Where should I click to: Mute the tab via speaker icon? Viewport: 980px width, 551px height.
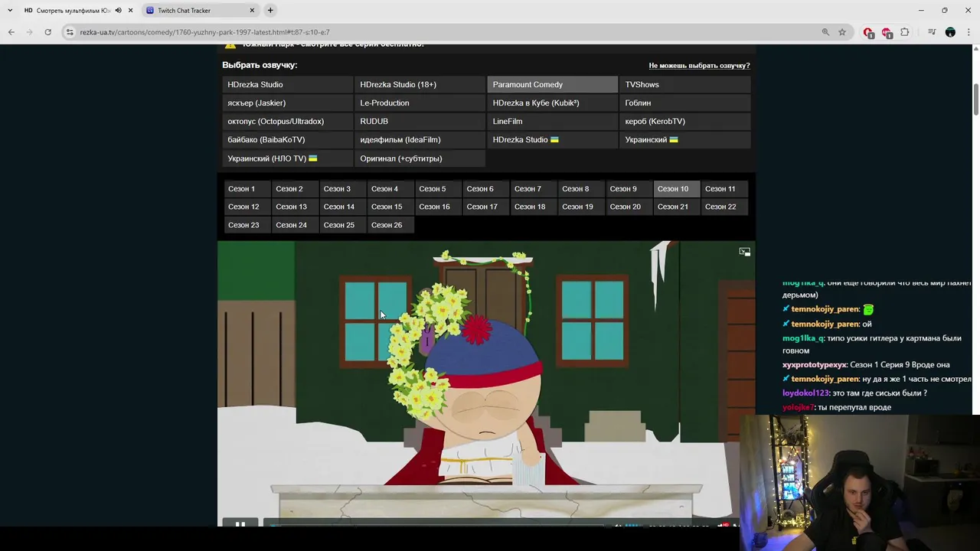pyautogui.click(x=118, y=10)
